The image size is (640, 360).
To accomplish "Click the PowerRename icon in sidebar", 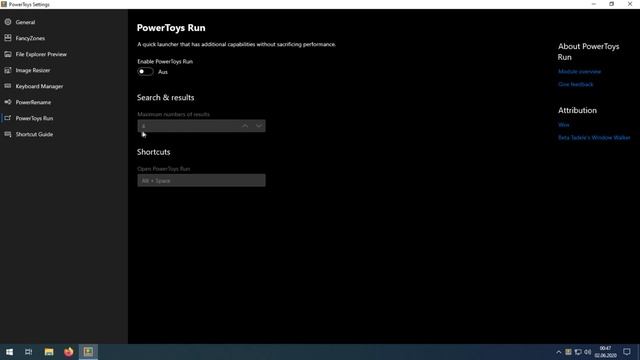I will (8, 102).
